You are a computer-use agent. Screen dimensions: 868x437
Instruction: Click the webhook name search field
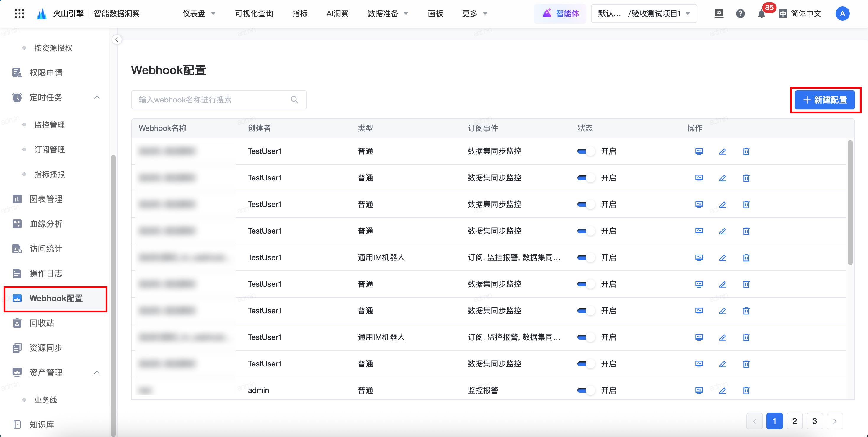(212, 100)
